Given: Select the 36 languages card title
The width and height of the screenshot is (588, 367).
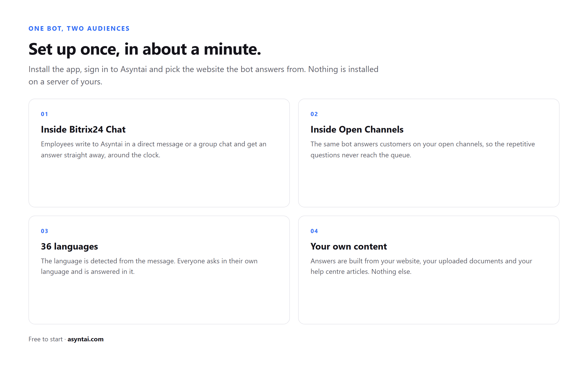Looking at the screenshot, I should click(x=70, y=246).
